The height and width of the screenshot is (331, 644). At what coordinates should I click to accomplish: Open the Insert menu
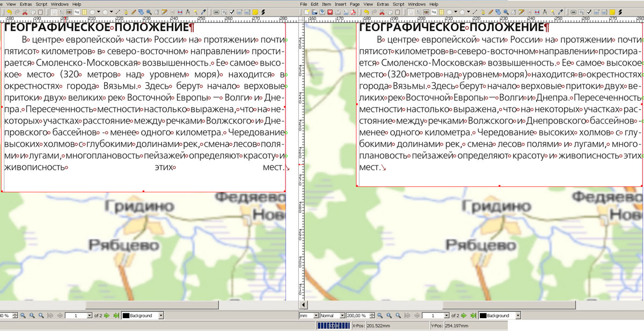point(340,4)
